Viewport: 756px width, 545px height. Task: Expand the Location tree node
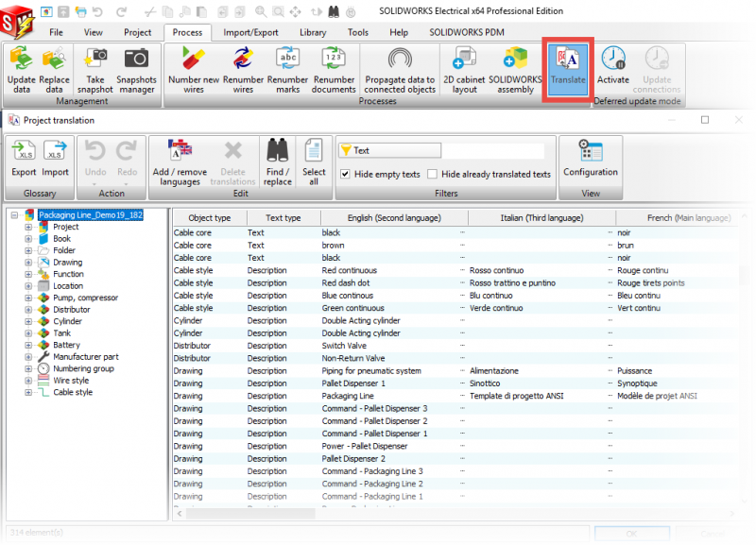point(28,286)
